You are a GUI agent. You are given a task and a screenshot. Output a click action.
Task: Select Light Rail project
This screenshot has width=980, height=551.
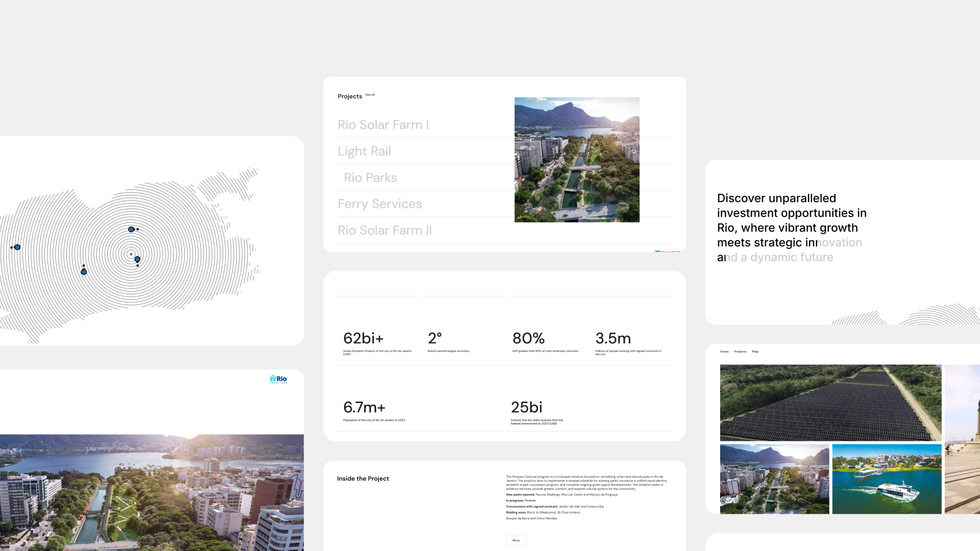(364, 152)
